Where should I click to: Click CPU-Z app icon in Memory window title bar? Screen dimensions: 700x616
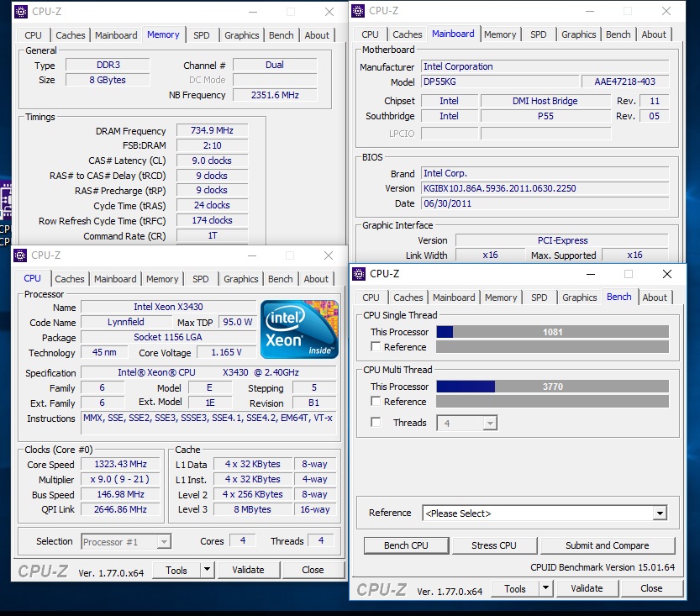pyautogui.click(x=20, y=12)
